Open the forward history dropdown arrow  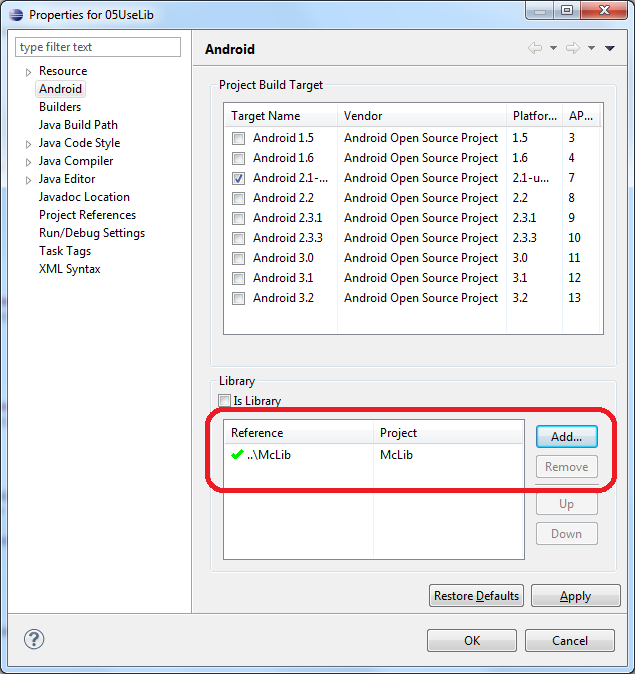point(592,48)
